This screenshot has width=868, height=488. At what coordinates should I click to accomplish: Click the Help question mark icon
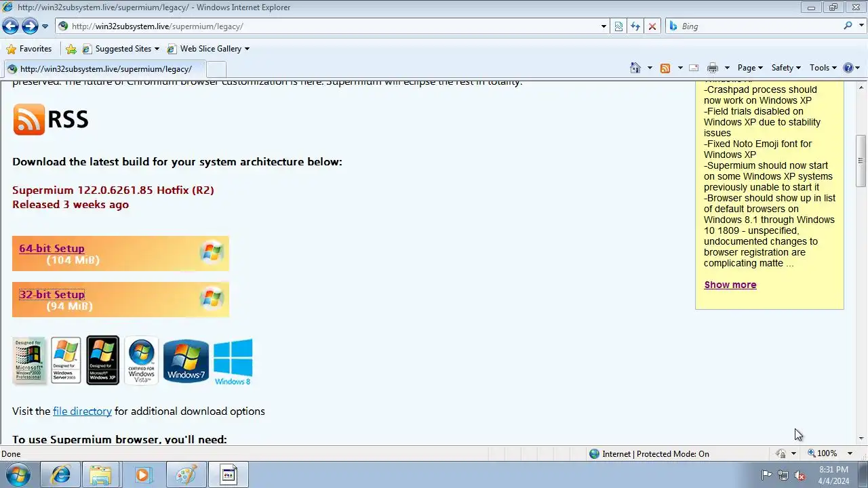tap(848, 68)
